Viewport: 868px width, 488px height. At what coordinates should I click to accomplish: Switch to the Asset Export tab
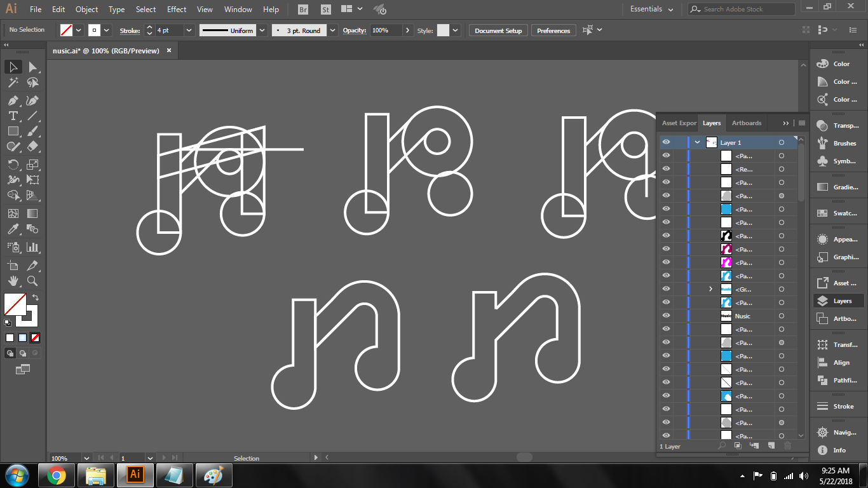(x=679, y=123)
